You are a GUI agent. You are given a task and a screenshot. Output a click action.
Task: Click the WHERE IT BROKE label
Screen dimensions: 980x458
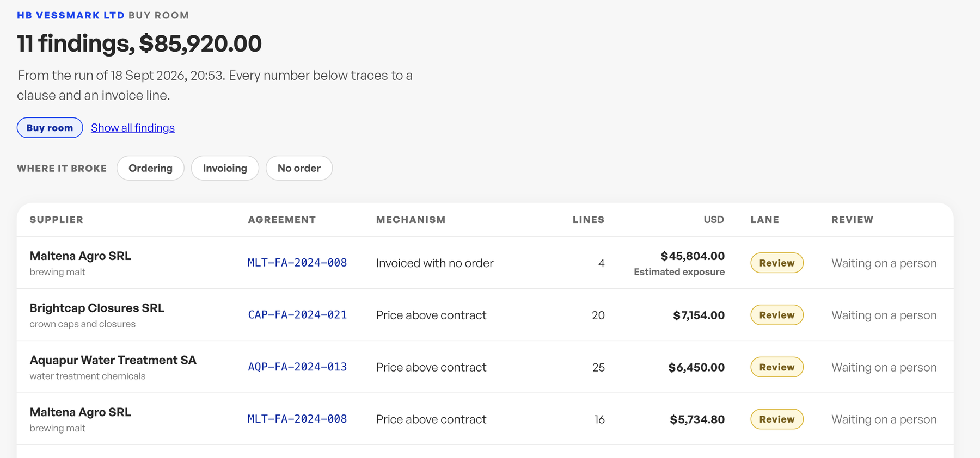(62, 169)
